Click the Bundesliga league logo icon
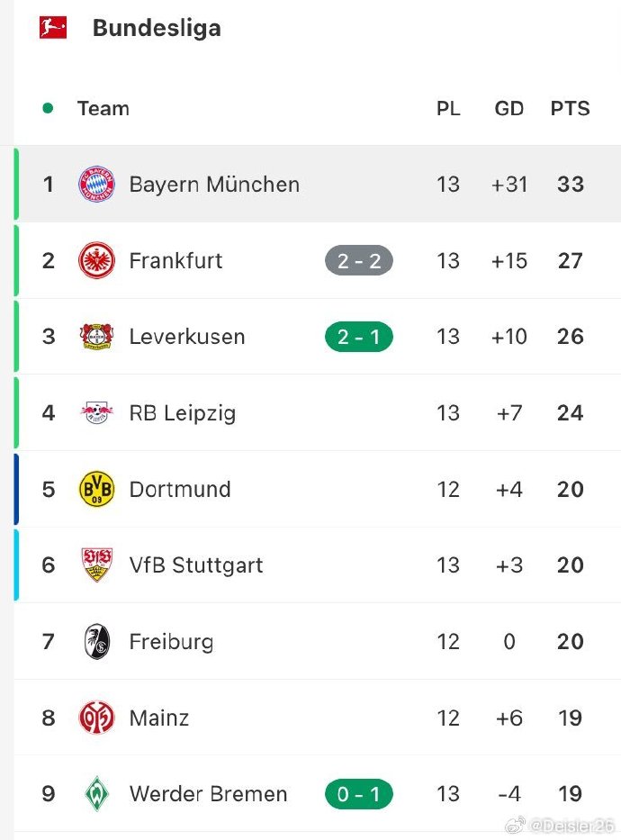This screenshot has width=621, height=840. point(53,27)
